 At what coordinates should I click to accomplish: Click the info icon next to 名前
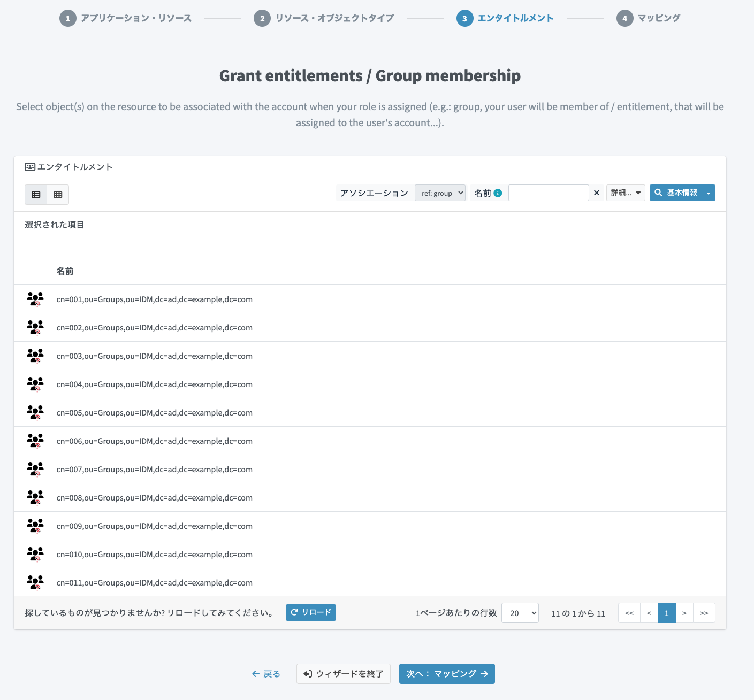click(498, 193)
